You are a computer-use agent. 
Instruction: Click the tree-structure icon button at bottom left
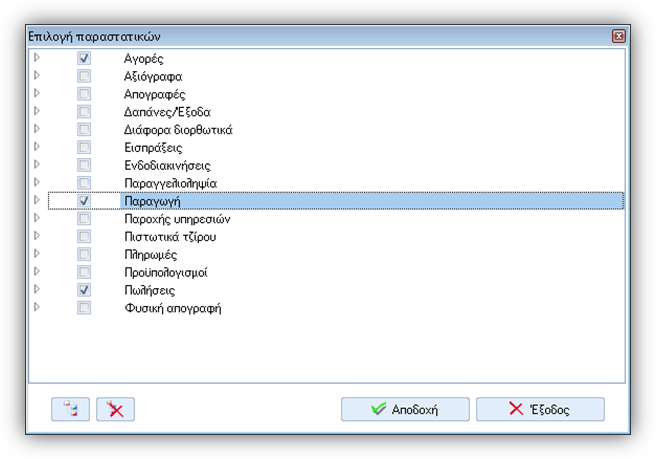[70, 409]
